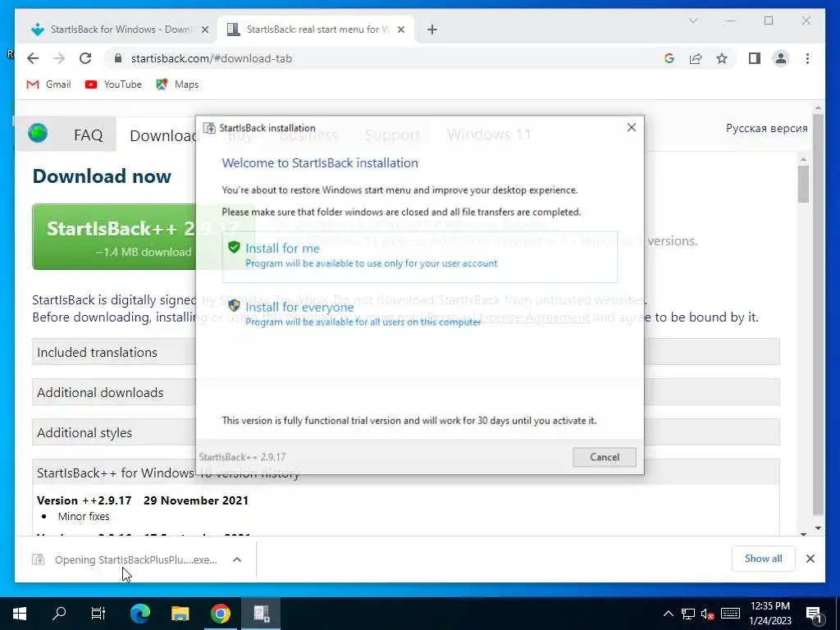840x630 pixels.
Task: Click the Google icon in address bar
Action: pos(669,58)
